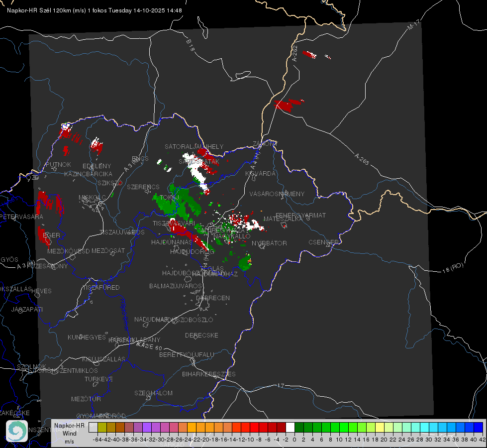Click the JÁSZAPÁTI city label
The image size is (487, 448).
(x=27, y=309)
